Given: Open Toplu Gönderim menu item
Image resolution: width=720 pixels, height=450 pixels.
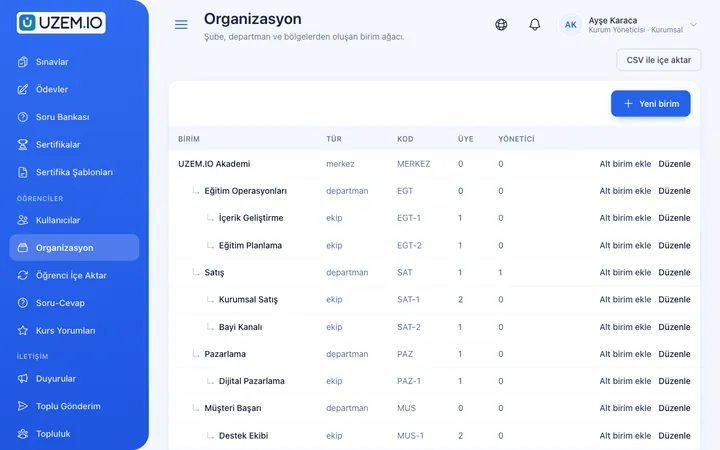Looking at the screenshot, I should click(x=74, y=406).
